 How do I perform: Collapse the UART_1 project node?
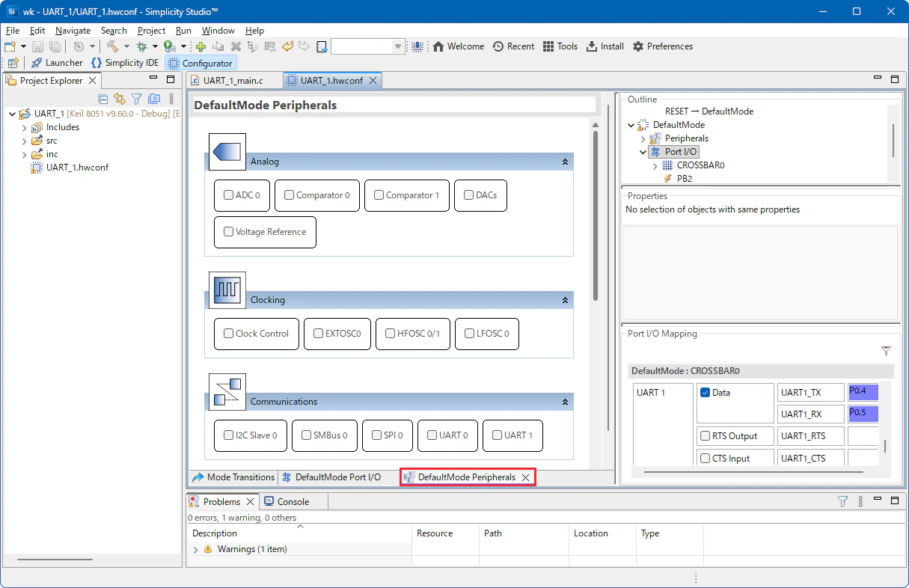(x=12, y=114)
